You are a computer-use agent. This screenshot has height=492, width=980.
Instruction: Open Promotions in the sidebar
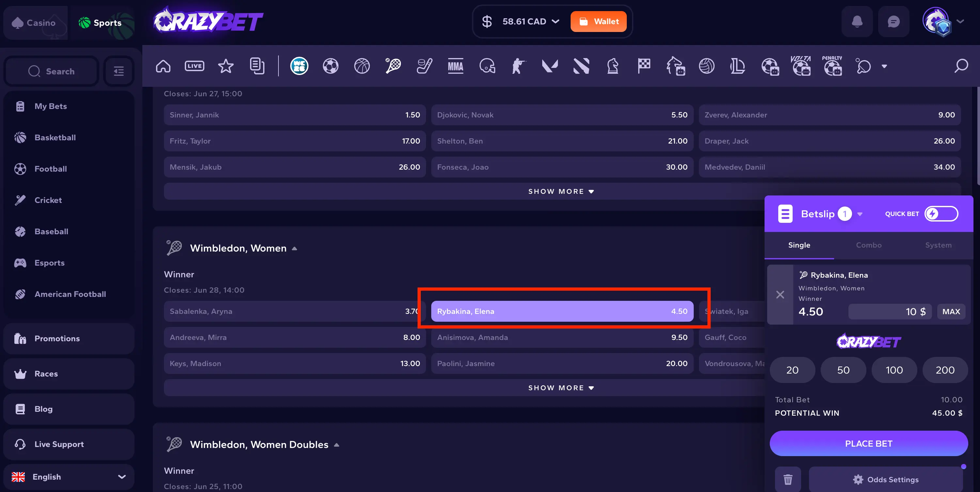[69, 338]
